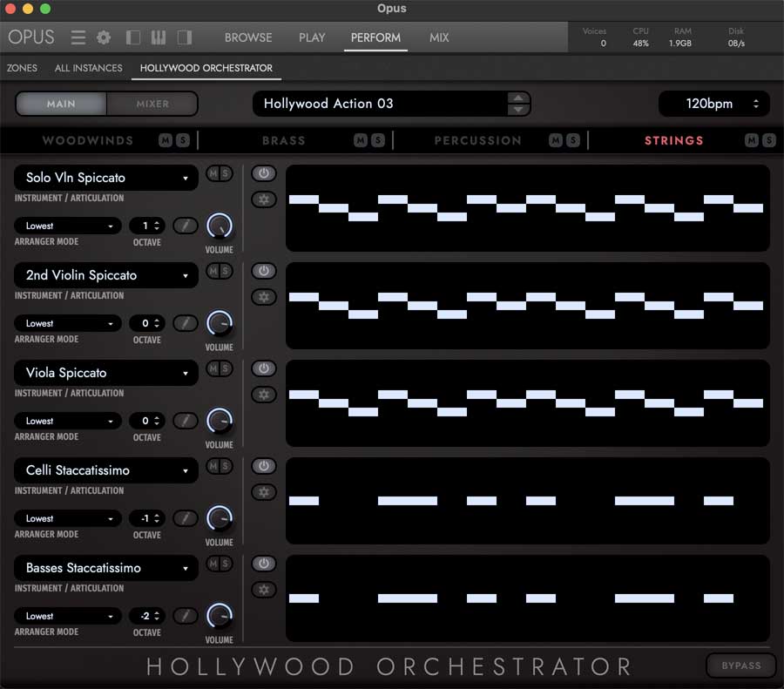Change octave stepper for Solo Vln Spiccato
Screen dimensions: 784x689
[x=157, y=226]
